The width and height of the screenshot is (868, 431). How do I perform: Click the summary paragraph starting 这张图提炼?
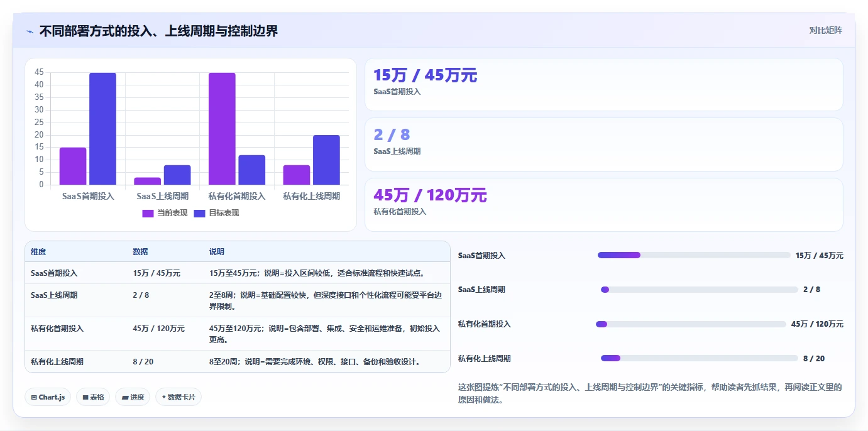(x=650, y=393)
